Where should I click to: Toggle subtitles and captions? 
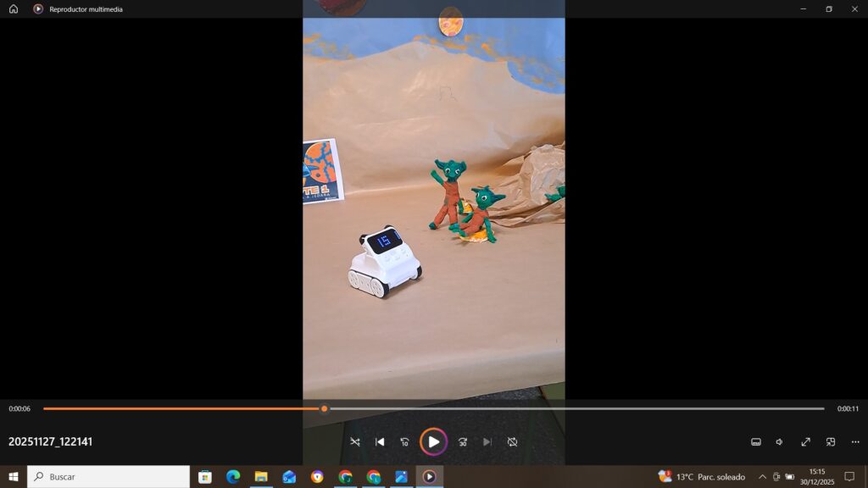[756, 441]
